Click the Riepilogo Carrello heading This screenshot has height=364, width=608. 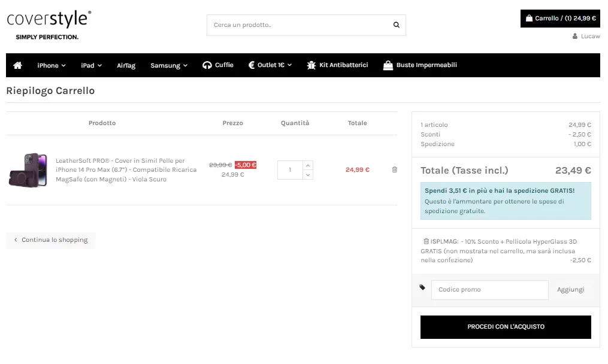tap(50, 90)
